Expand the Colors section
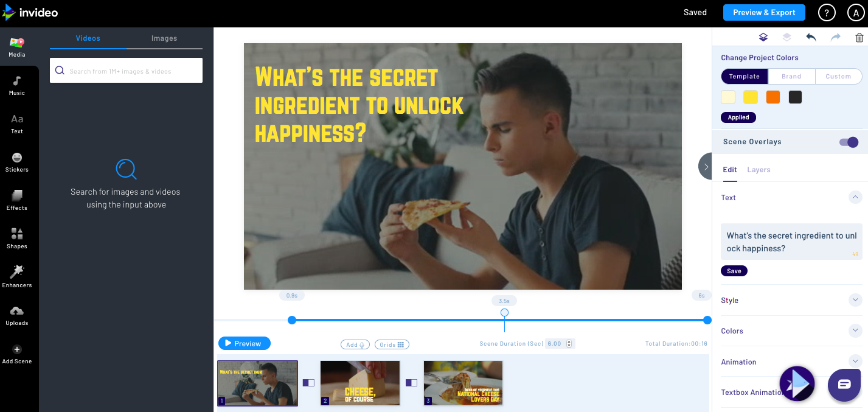The width and height of the screenshot is (868, 412). tap(855, 330)
